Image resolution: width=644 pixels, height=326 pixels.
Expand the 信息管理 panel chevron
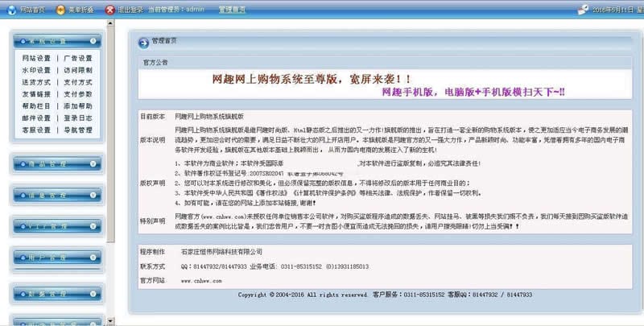click(93, 195)
